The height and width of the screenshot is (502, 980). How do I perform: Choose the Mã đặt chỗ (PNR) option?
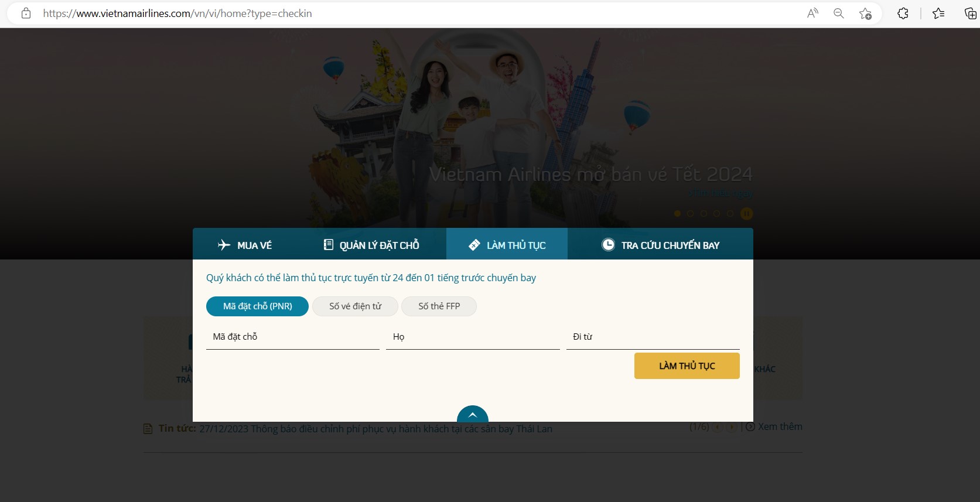click(257, 306)
